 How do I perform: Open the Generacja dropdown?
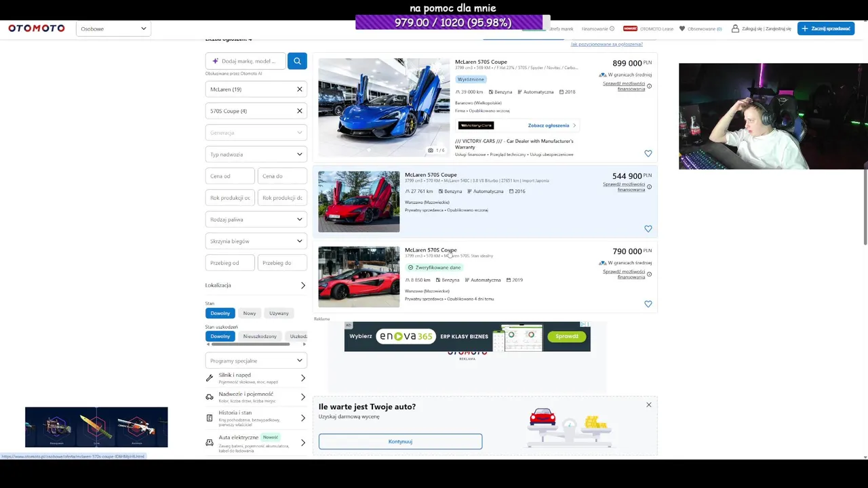(256, 133)
